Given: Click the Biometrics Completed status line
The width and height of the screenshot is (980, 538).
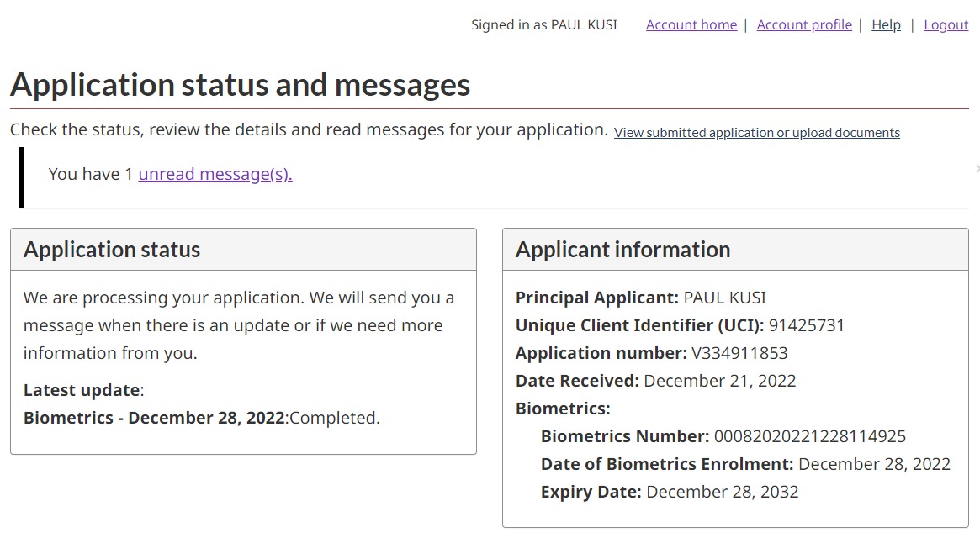Looking at the screenshot, I should (202, 418).
